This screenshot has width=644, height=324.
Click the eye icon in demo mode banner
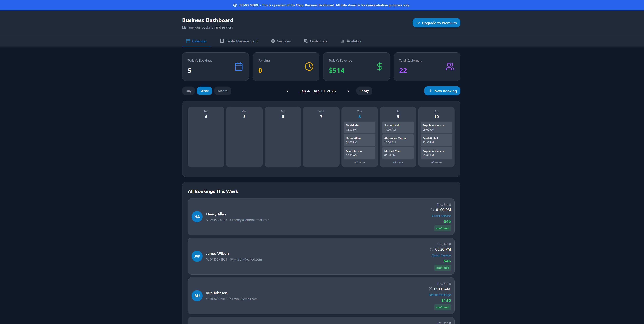235,5
